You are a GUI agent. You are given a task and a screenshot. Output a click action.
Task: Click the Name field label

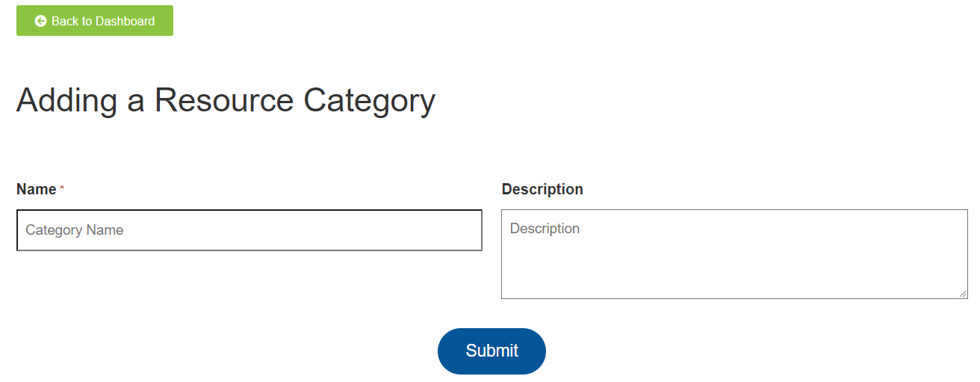[x=37, y=189]
